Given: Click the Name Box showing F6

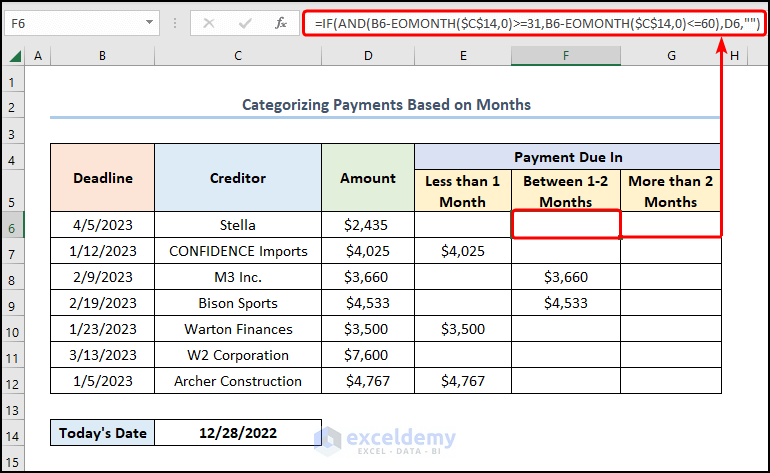Looking at the screenshot, I should coord(82,23).
